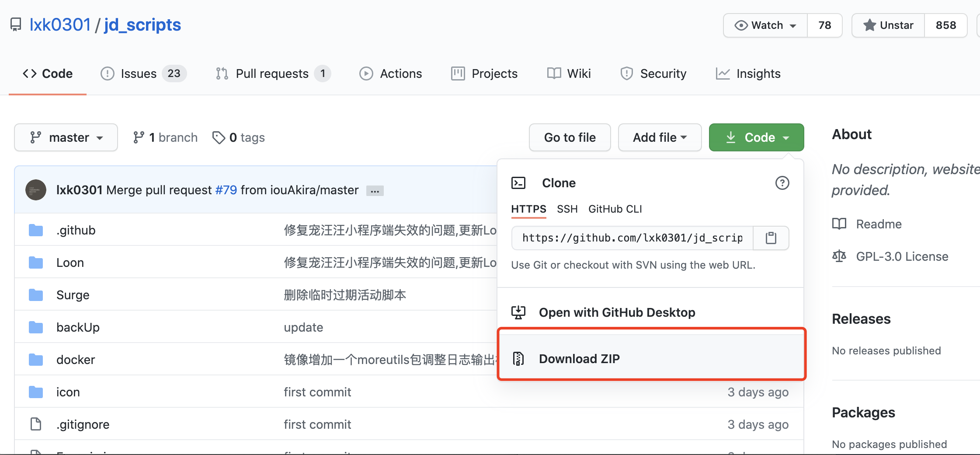Click the .gitignore file icon
The height and width of the screenshot is (455, 980).
click(x=36, y=424)
